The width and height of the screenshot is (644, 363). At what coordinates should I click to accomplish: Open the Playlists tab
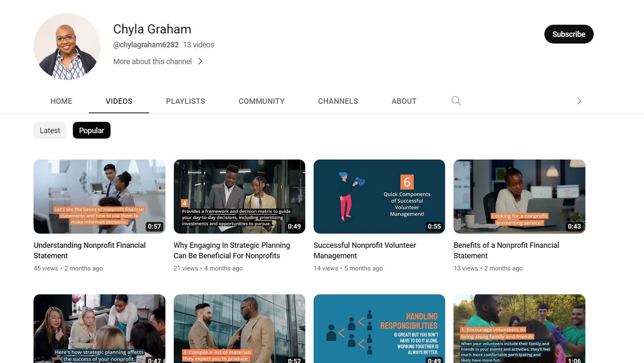[185, 101]
